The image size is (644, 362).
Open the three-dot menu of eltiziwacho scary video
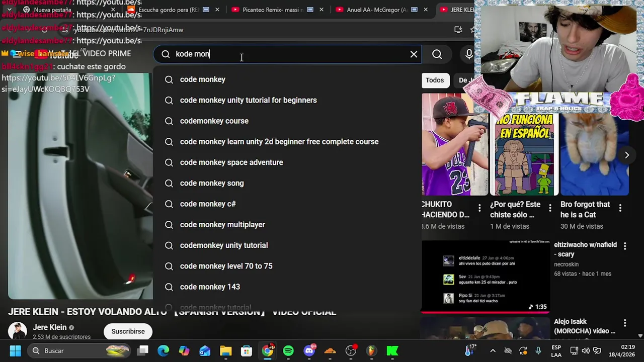tap(625, 246)
